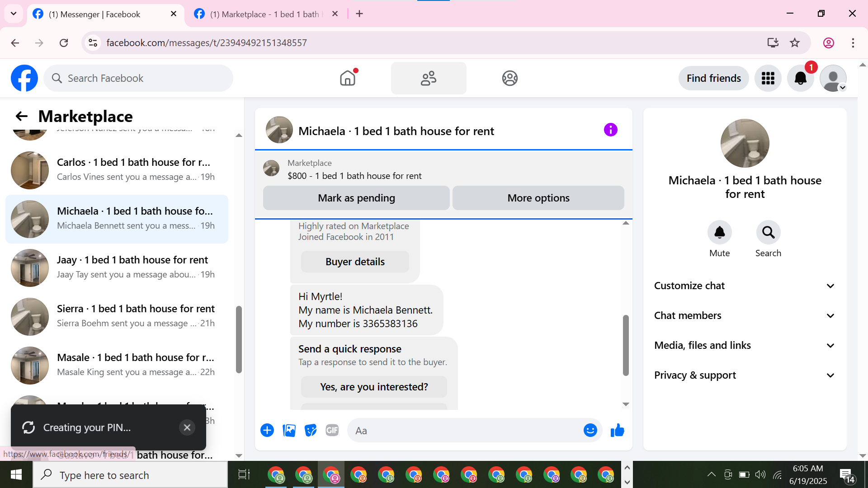Expand Media, files and links section
The width and height of the screenshot is (868, 488).
(x=745, y=345)
